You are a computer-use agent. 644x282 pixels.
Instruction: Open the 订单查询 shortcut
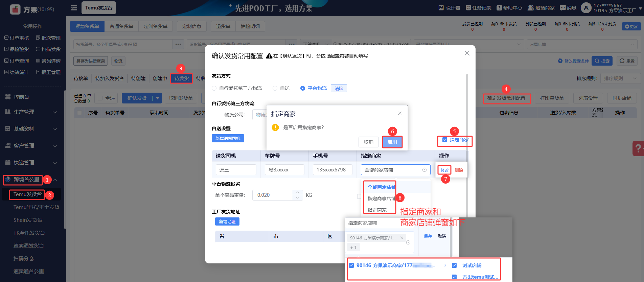coord(17,61)
